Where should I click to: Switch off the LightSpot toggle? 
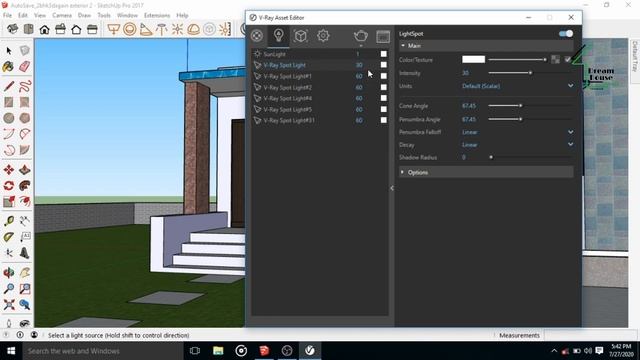pyautogui.click(x=566, y=33)
